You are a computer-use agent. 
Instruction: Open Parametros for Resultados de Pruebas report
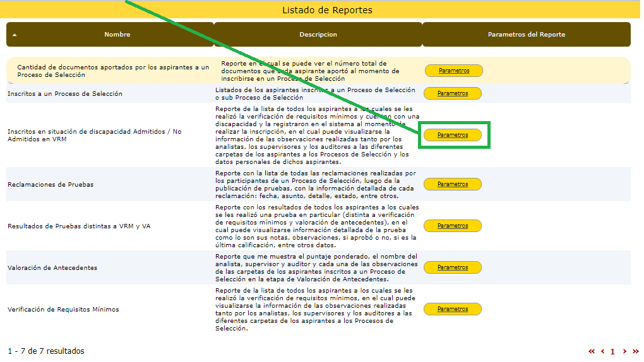tap(452, 226)
